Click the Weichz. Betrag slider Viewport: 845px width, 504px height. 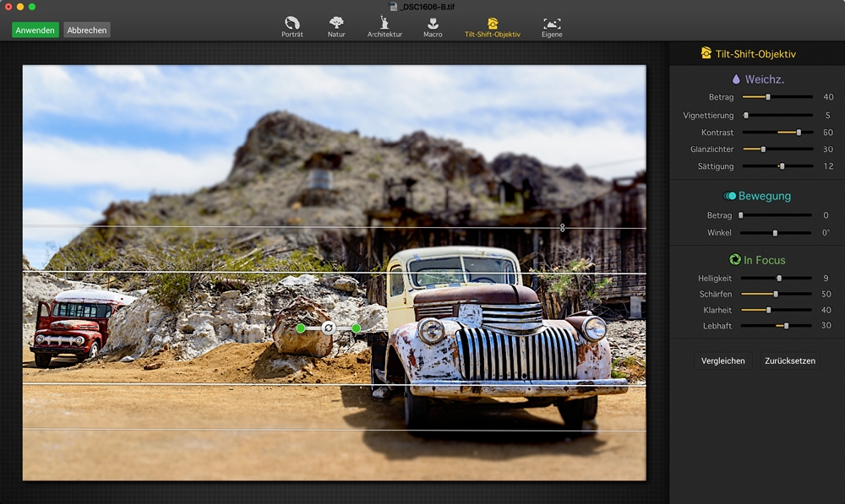(x=767, y=97)
